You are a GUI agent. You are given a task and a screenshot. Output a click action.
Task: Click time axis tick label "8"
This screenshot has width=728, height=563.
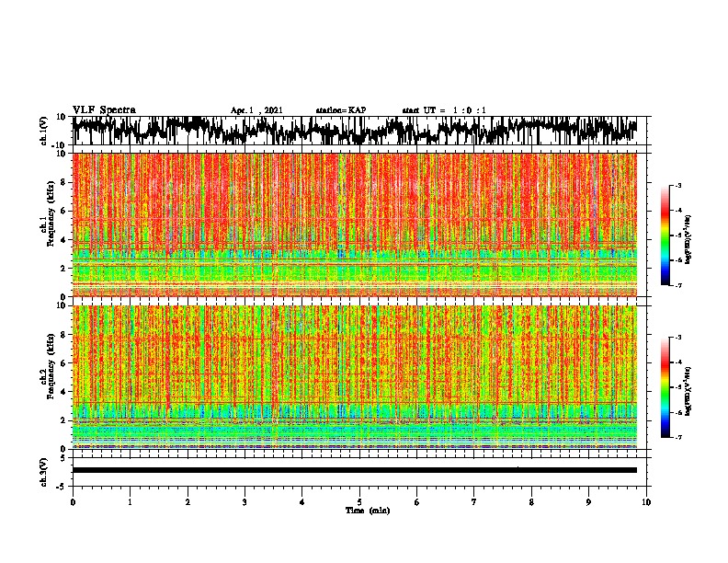point(531,502)
